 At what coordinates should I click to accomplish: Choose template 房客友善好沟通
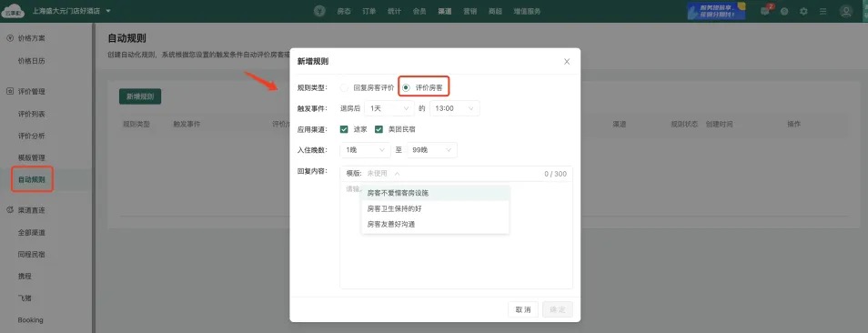435,224
